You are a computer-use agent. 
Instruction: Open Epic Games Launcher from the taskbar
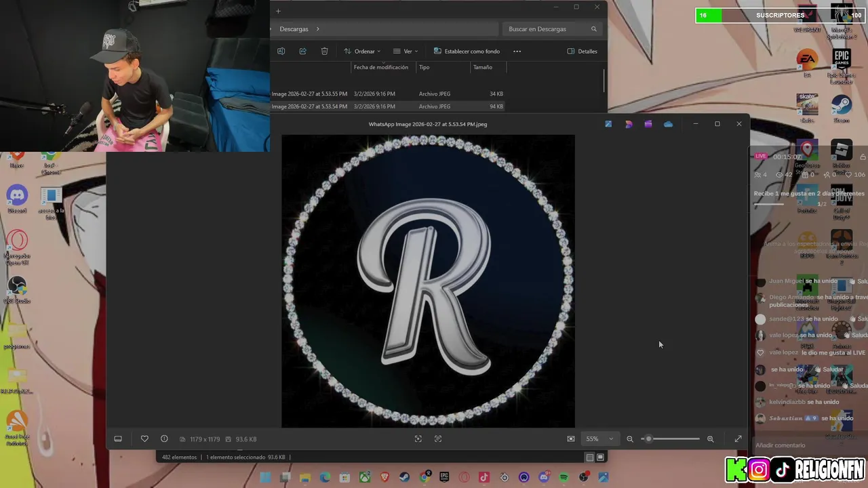(x=444, y=478)
